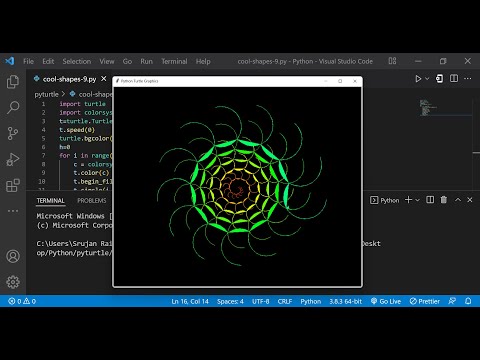Open Terminal menu
Screen dimensions: 480x360
(x=174, y=61)
